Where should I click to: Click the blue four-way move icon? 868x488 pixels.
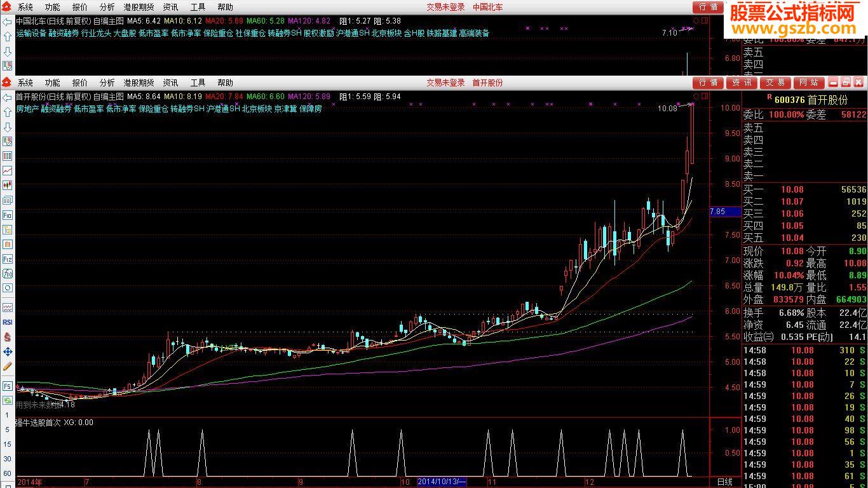(x=7, y=351)
